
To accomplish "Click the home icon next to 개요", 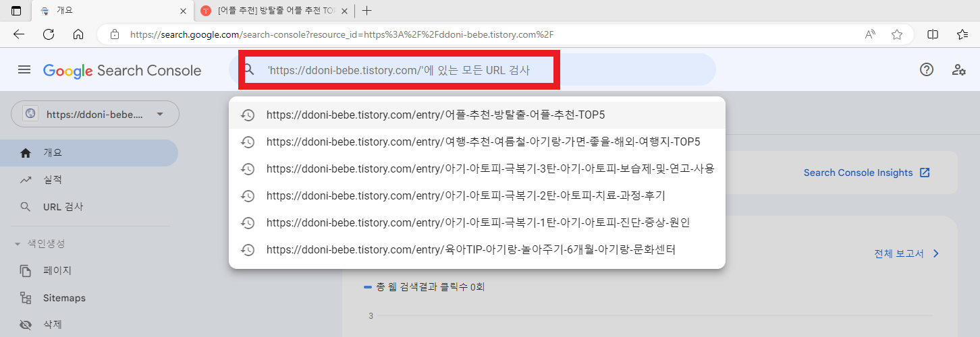I will [26, 153].
